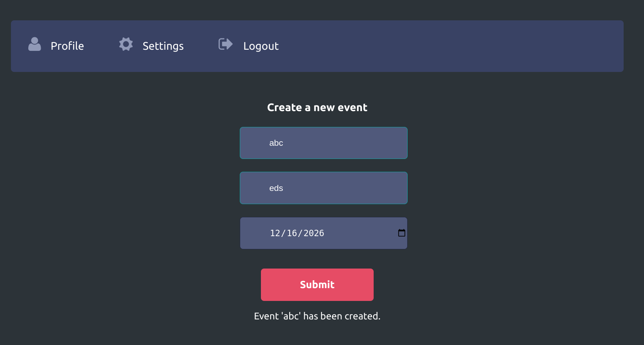Select the Logout text link
This screenshot has width=644, height=345.
click(261, 46)
